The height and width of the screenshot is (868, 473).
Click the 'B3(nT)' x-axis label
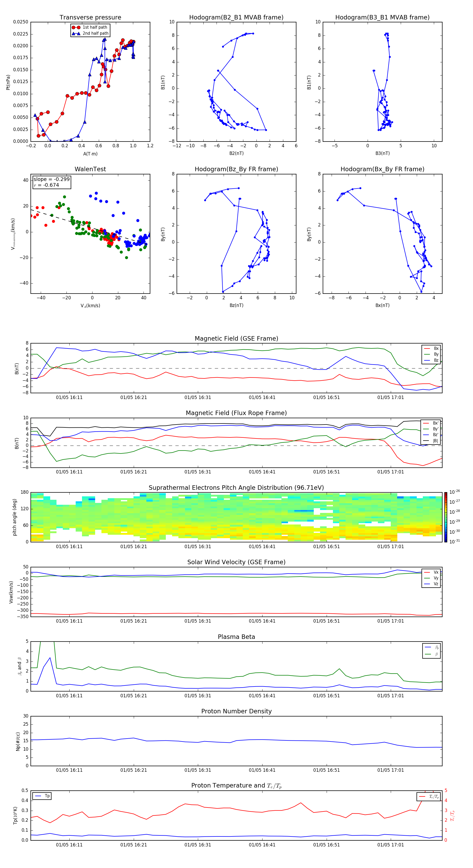(382, 153)
